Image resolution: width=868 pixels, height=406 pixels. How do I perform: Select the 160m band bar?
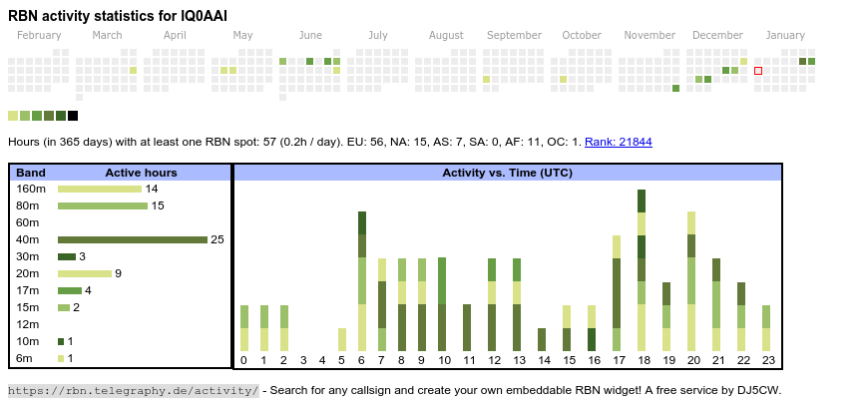[100, 189]
